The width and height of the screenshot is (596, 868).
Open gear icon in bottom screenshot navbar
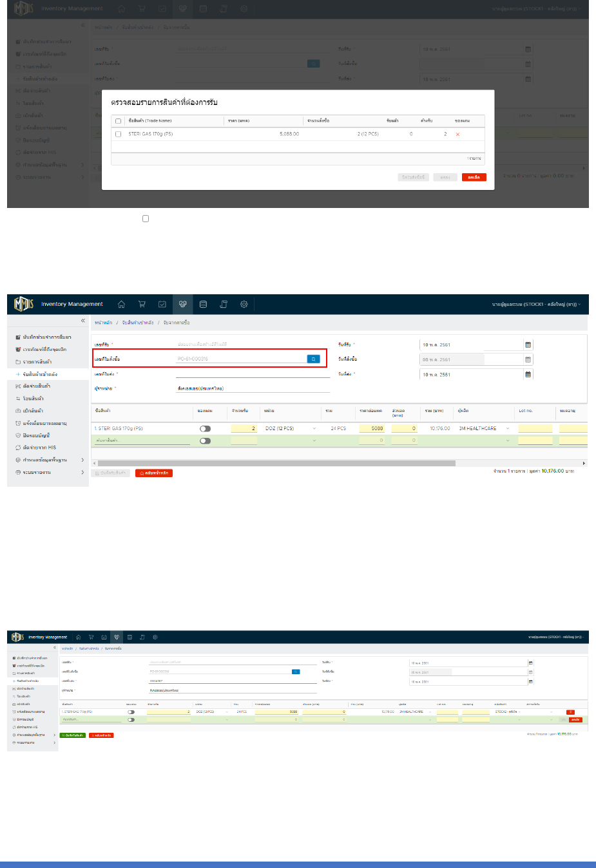(155, 637)
